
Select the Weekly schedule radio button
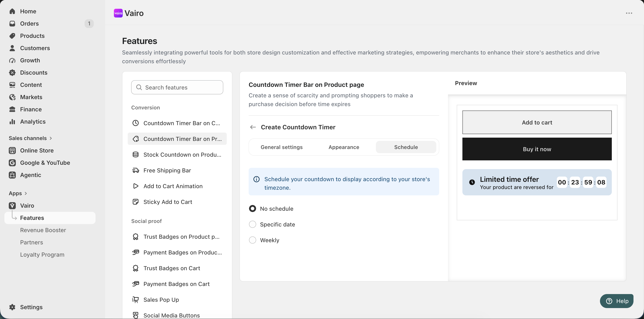[253, 240]
